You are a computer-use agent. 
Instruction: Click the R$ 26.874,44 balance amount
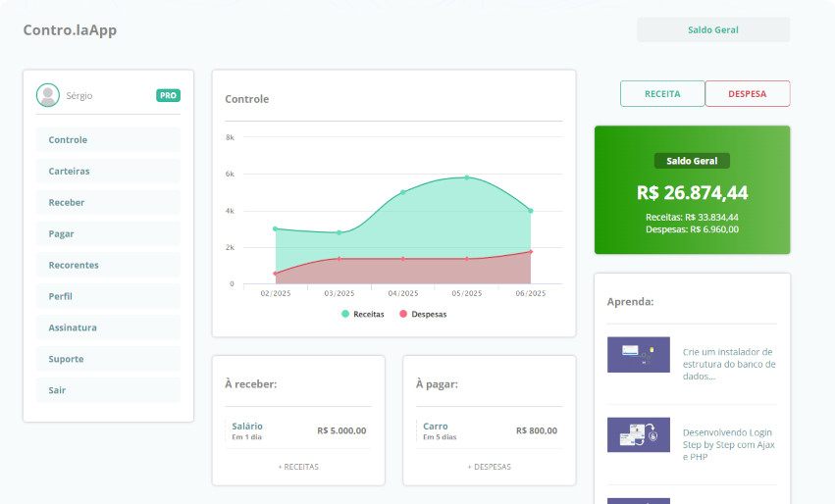point(693,192)
